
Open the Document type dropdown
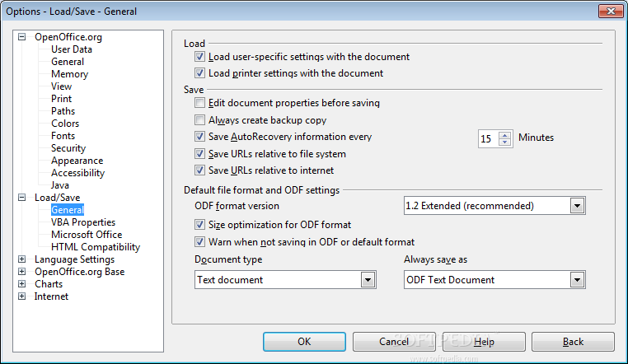(x=368, y=280)
